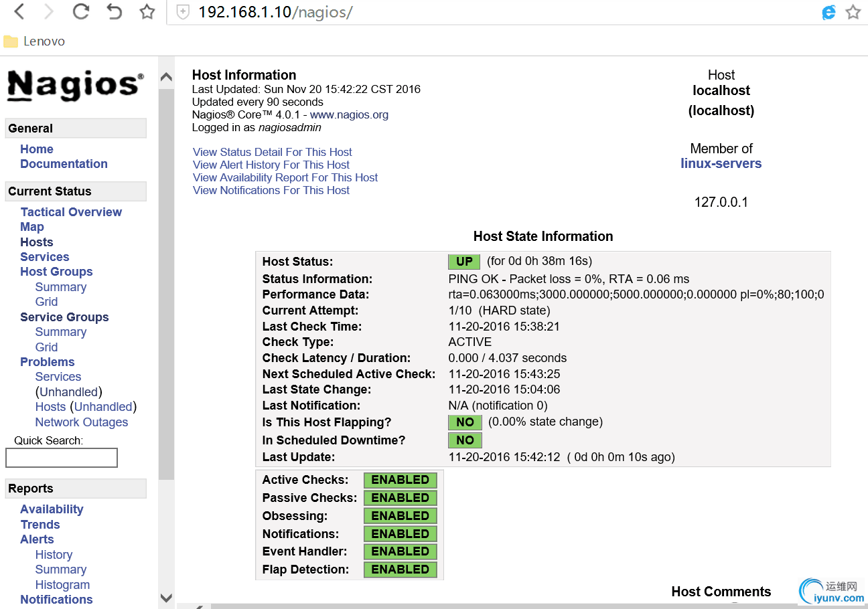Click the star icon beside the IE icon
The height and width of the screenshot is (609, 868).
coord(853,12)
